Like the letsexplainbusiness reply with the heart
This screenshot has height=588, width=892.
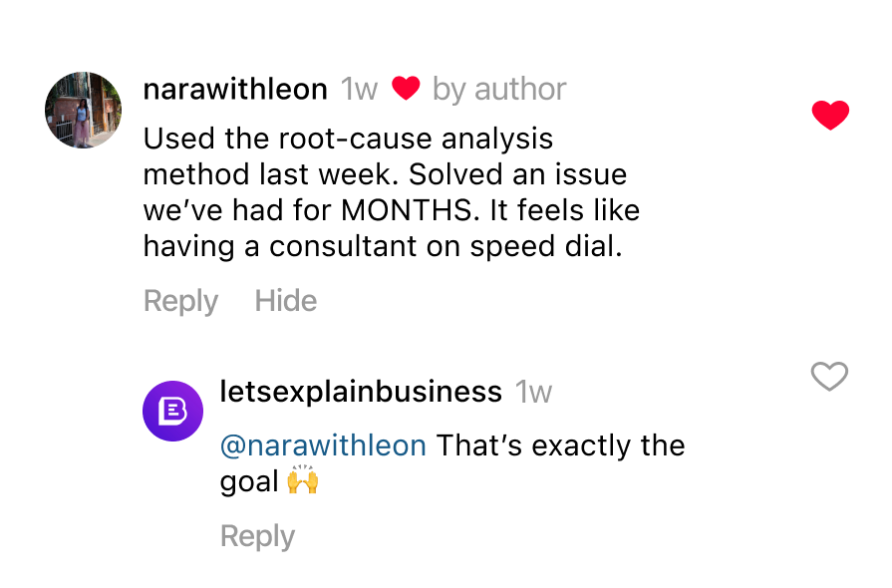coord(829,377)
